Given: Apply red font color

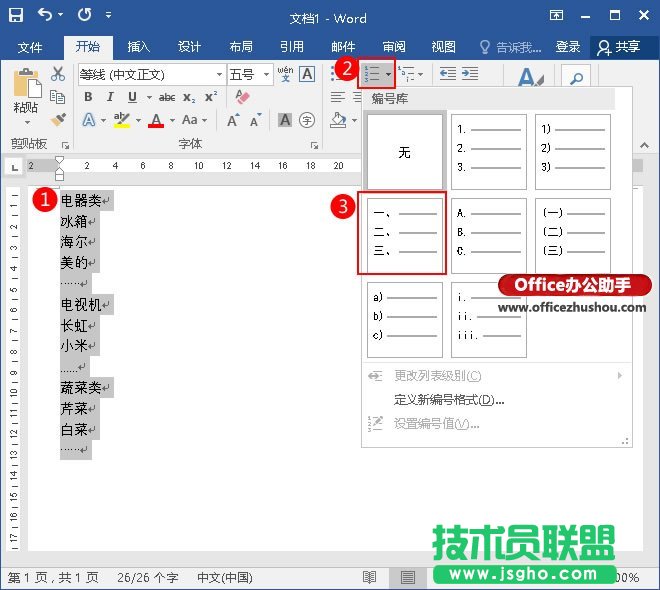Looking at the screenshot, I should click(156, 120).
